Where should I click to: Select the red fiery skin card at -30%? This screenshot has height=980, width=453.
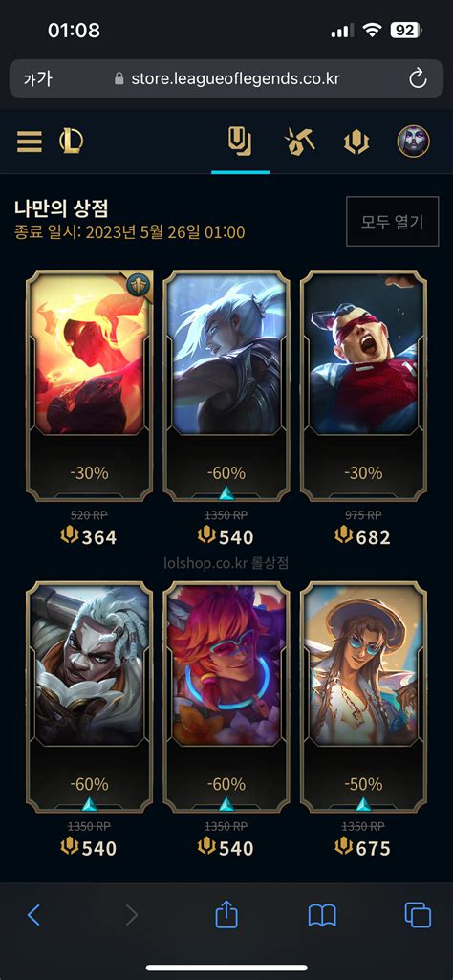pyautogui.click(x=89, y=385)
